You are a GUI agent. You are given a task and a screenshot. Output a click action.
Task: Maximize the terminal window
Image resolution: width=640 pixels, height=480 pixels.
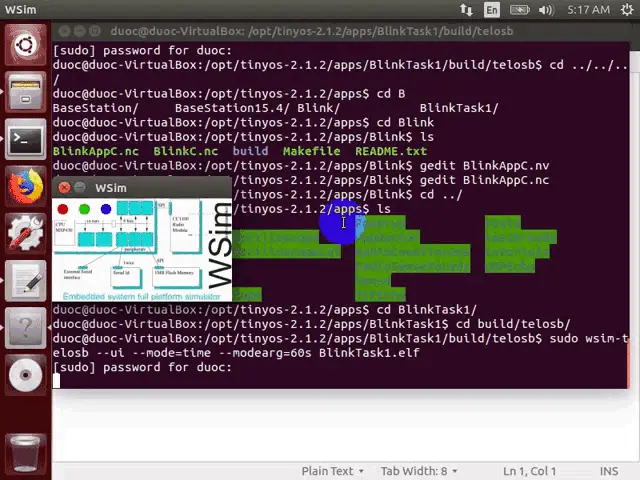coord(95,31)
